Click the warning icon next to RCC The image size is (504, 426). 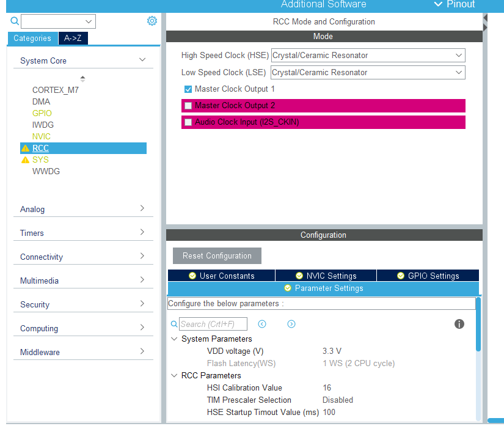pyautogui.click(x=25, y=149)
